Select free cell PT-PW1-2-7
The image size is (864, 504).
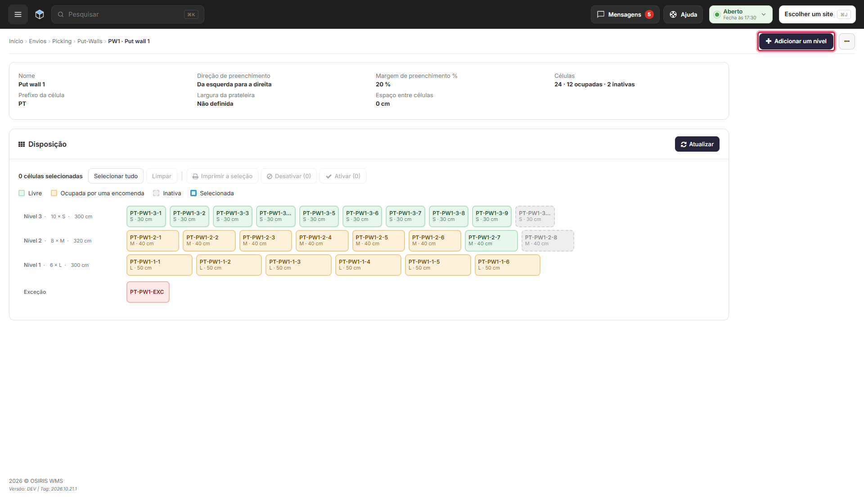(491, 241)
